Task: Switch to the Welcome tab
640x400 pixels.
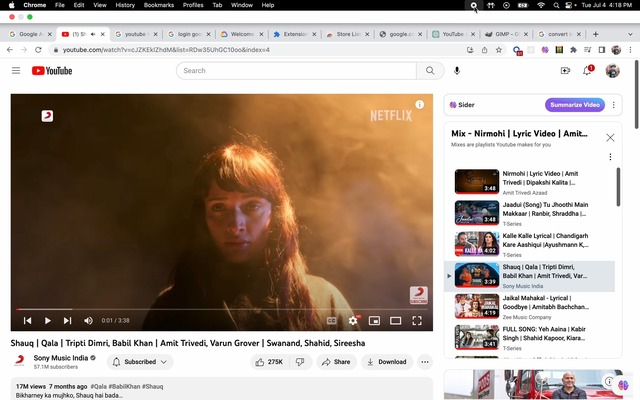Action: [x=242, y=34]
